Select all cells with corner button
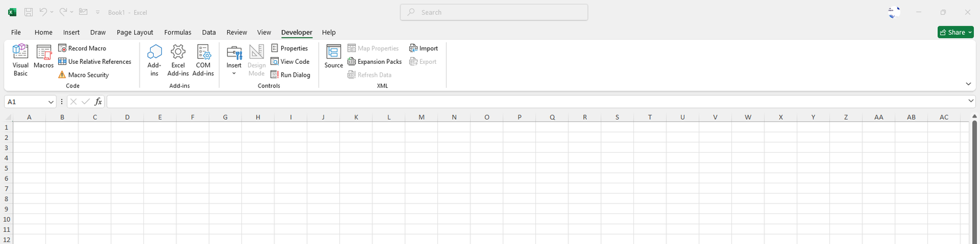 [8, 117]
